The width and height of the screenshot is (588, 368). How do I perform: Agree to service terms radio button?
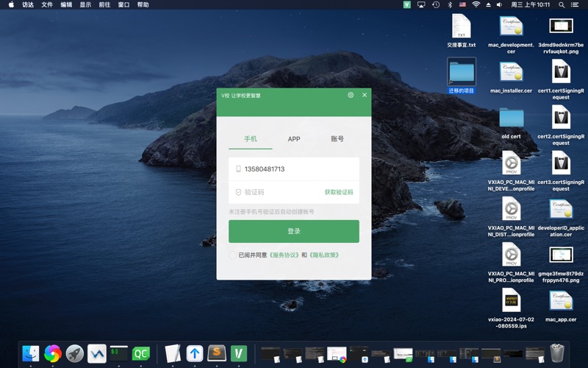(233, 255)
